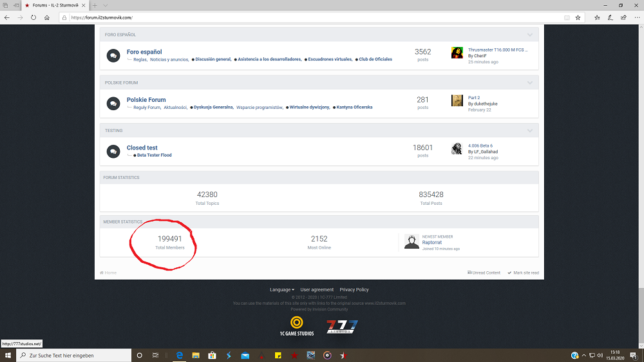This screenshot has height=362, width=644.
Task: Open Beta Tester Flood subforum
Action: pyautogui.click(x=155, y=155)
